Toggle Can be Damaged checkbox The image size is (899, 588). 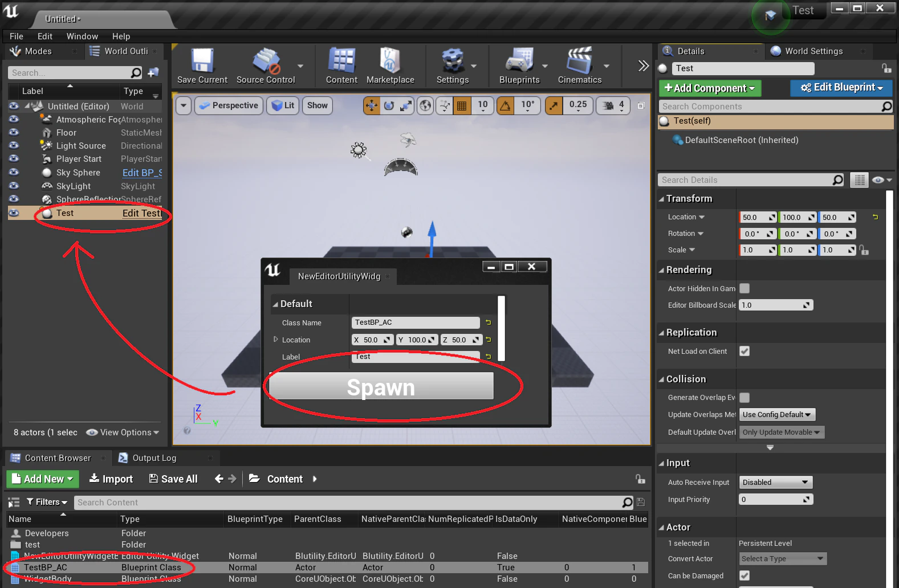click(x=745, y=575)
